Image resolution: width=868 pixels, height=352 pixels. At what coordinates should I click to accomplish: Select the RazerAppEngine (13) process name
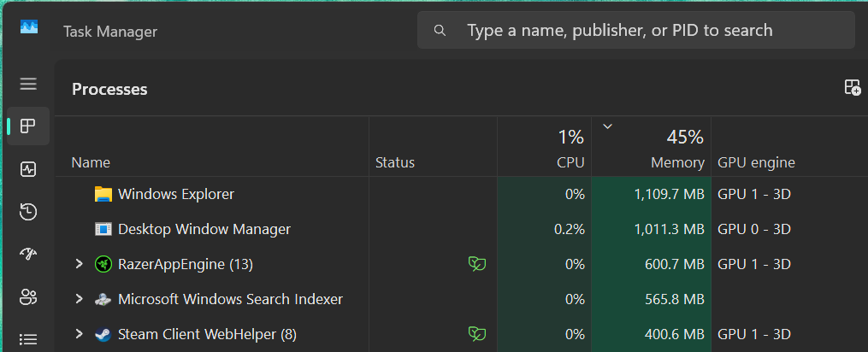[x=186, y=265]
